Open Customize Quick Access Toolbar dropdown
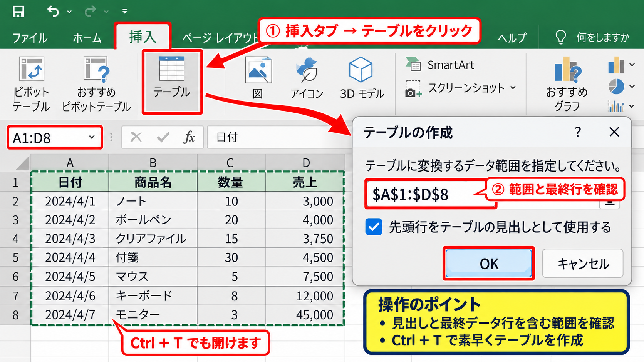The height and width of the screenshot is (362, 644). coord(124,12)
